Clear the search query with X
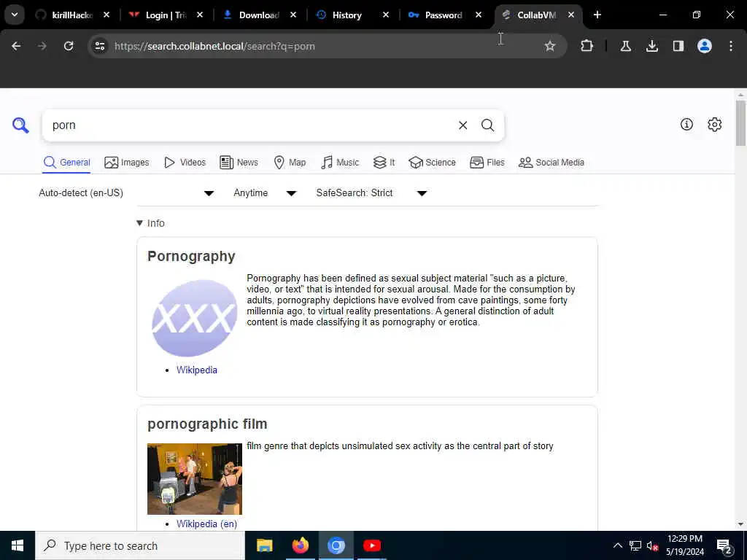 click(462, 125)
